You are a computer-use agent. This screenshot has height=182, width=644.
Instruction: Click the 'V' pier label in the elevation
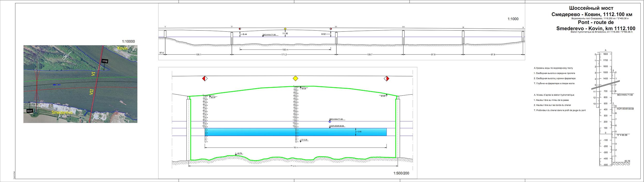pos(165,27)
